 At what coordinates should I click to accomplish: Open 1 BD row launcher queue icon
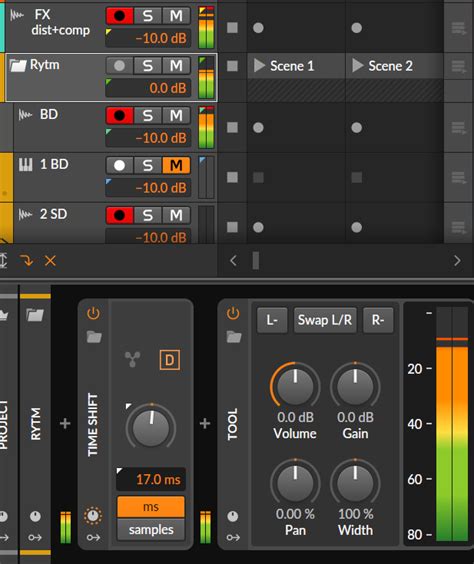coord(459,178)
